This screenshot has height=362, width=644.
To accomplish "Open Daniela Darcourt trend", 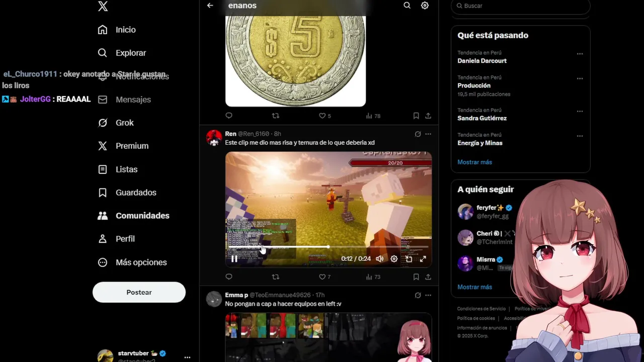I will [x=482, y=61].
